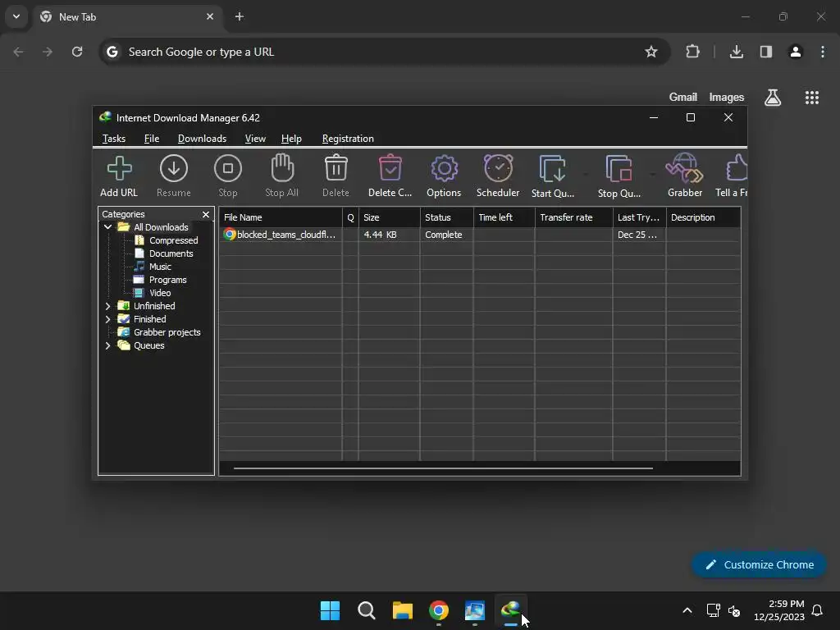Viewport: 840px width, 630px height.
Task: Sort by Size column header
Action: pyautogui.click(x=390, y=217)
